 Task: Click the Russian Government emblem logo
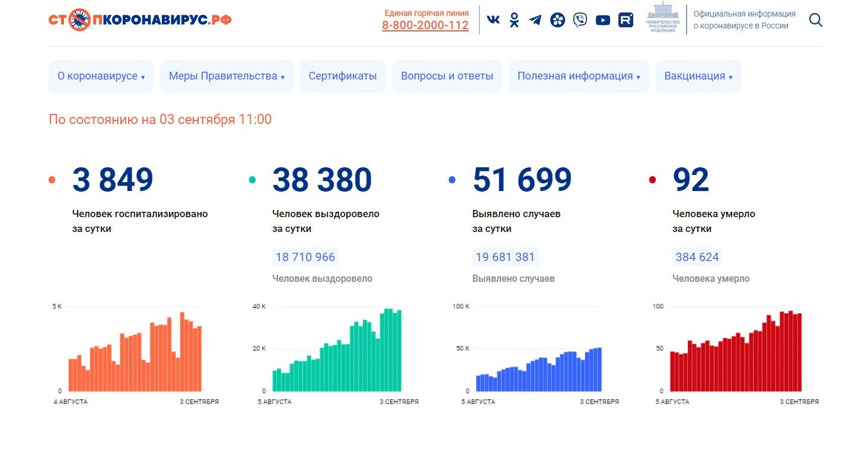coord(663,18)
